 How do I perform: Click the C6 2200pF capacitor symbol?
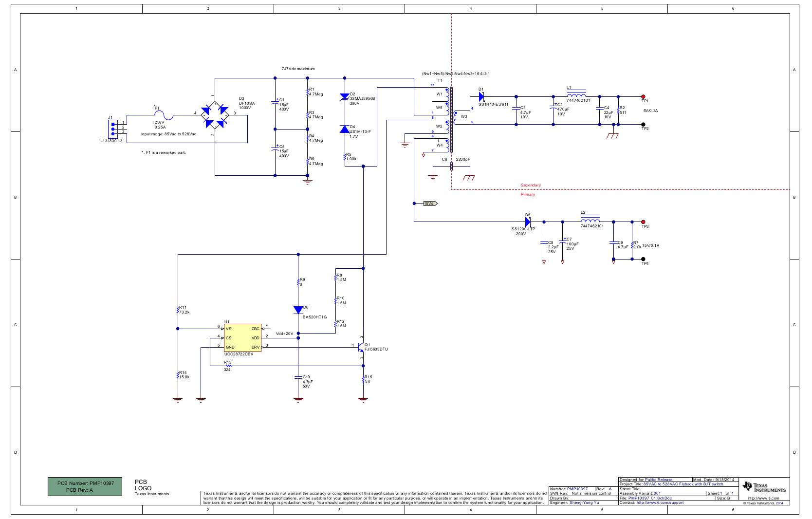click(451, 167)
